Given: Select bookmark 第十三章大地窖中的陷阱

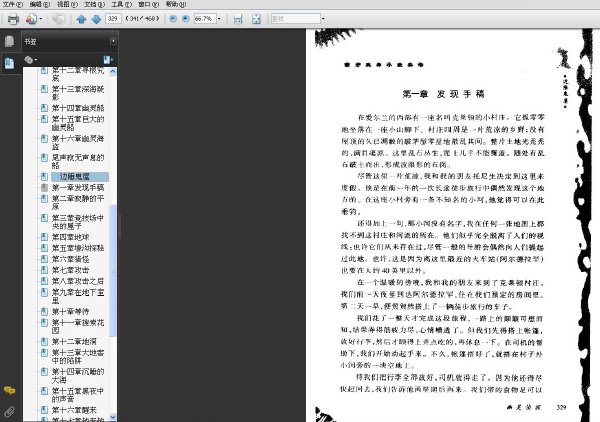Looking at the screenshot, I should [x=78, y=356].
